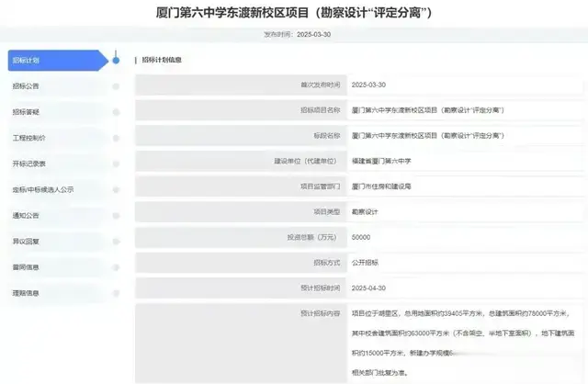Go to the 开标记录表 tab

coord(58,164)
